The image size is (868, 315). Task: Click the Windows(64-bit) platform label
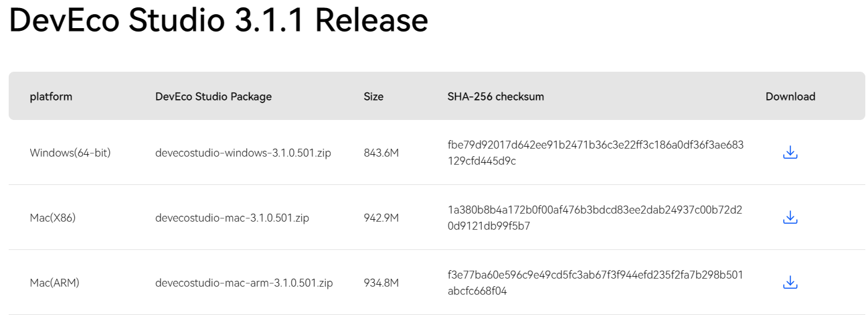[x=70, y=153]
